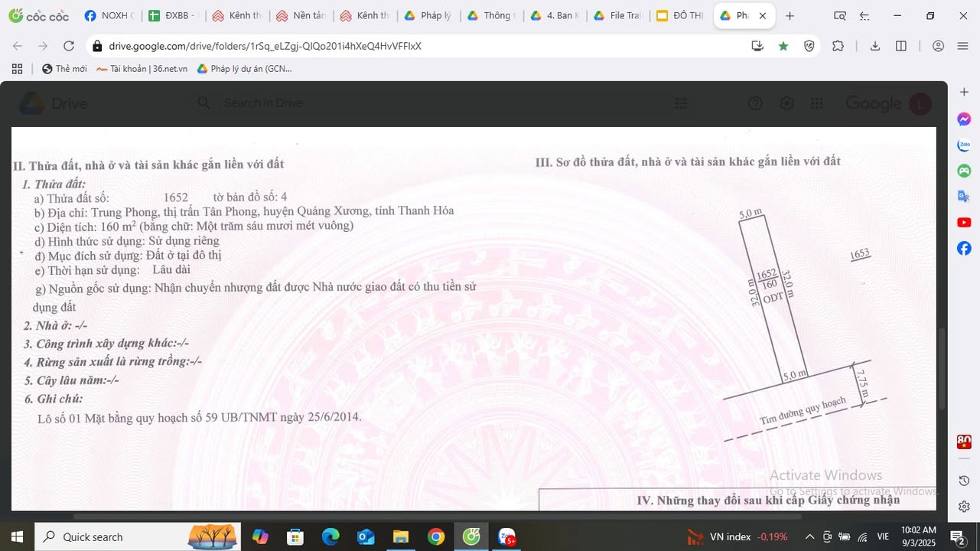Viewport: 980px width, 551px height.
Task: Reload the current page
Action: click(69, 46)
